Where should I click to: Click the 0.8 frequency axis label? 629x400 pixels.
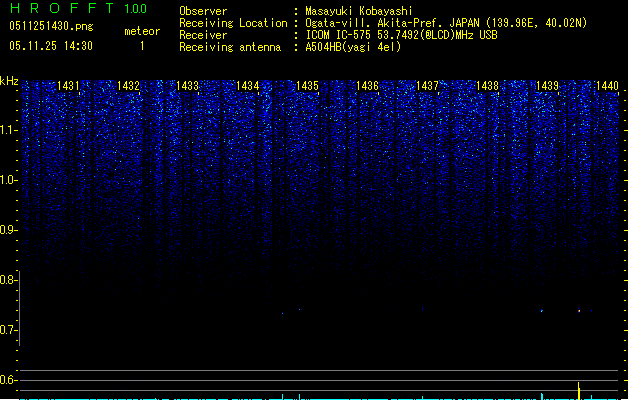8,280
